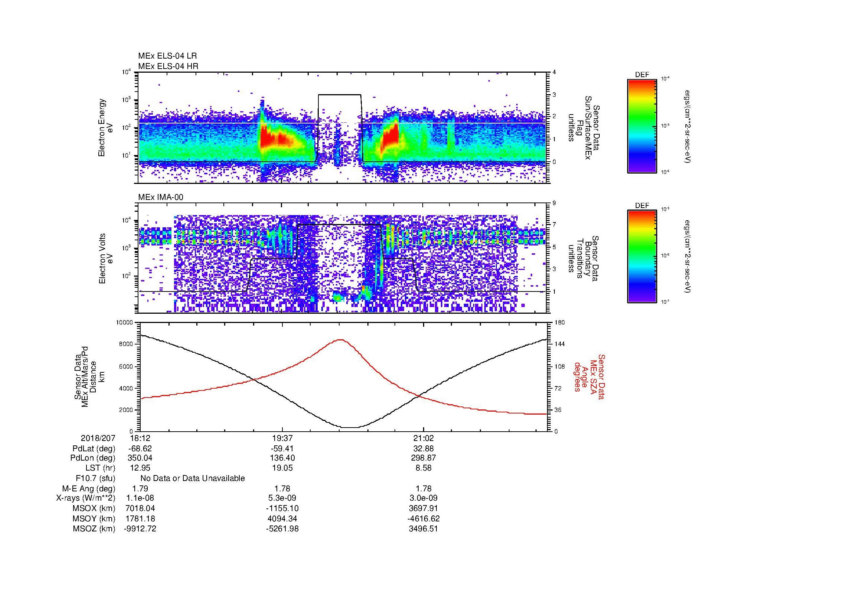Click PdLat value '-59.41'

pyautogui.click(x=282, y=449)
